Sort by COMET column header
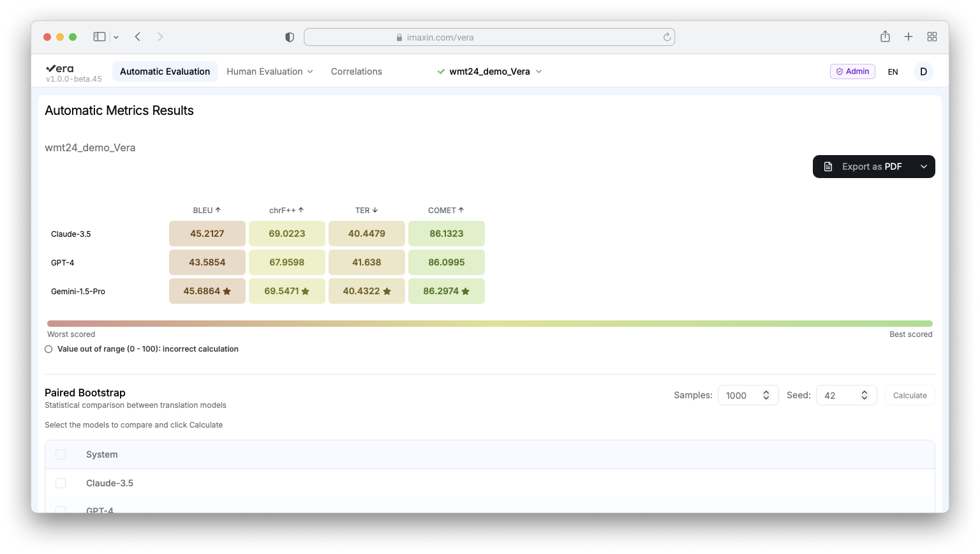This screenshot has width=980, height=554. [x=446, y=210]
